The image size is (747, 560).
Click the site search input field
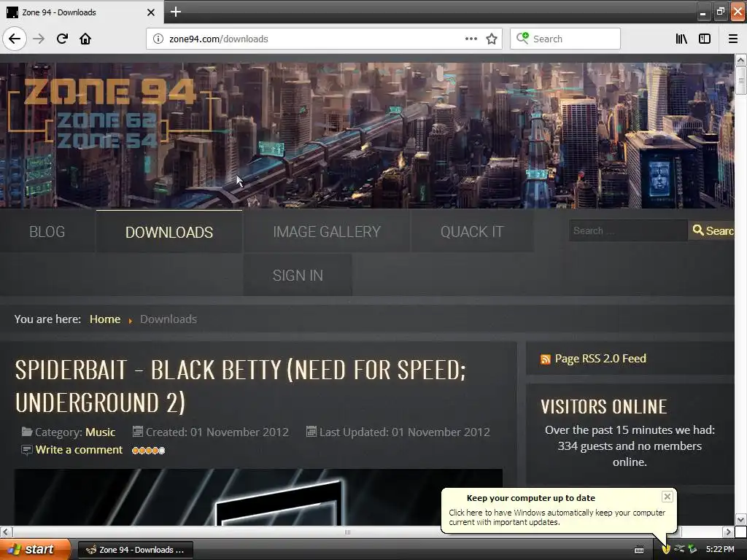628,230
